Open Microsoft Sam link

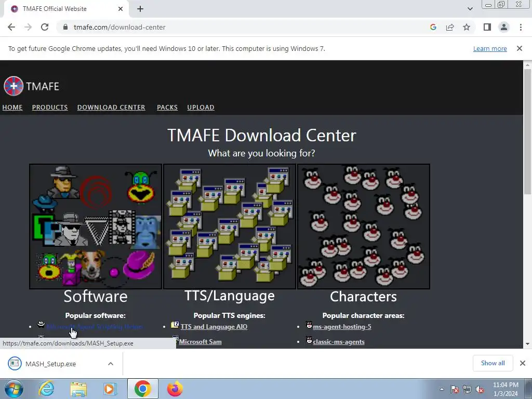200,342
